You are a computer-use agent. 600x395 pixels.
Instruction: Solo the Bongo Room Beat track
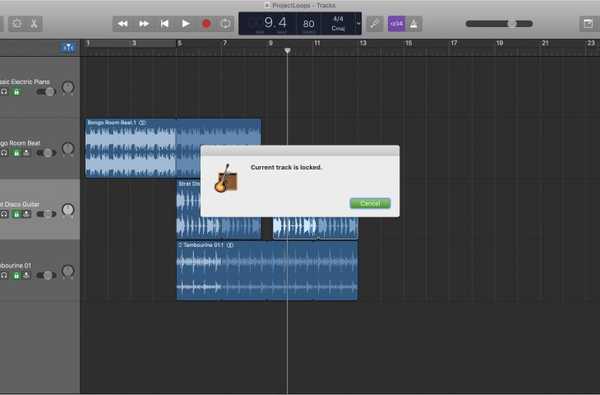[x=4, y=153]
